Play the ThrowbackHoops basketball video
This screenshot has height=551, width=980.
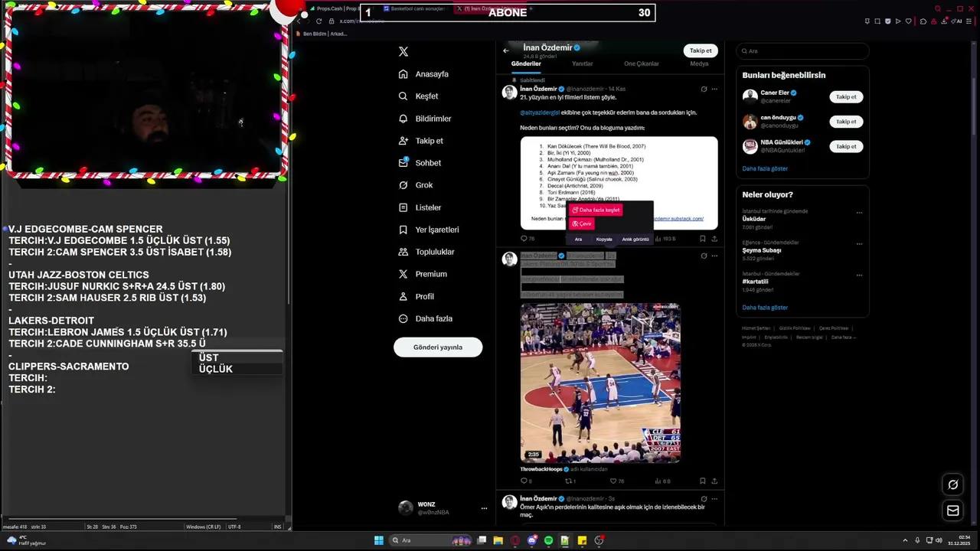600,383
